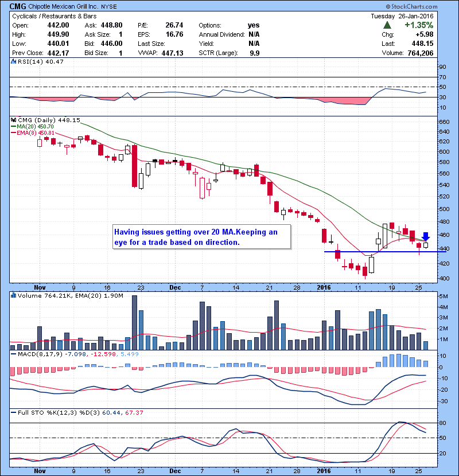459x476 pixels.
Task: Click the +1.35% percent change
Action: pos(419,25)
